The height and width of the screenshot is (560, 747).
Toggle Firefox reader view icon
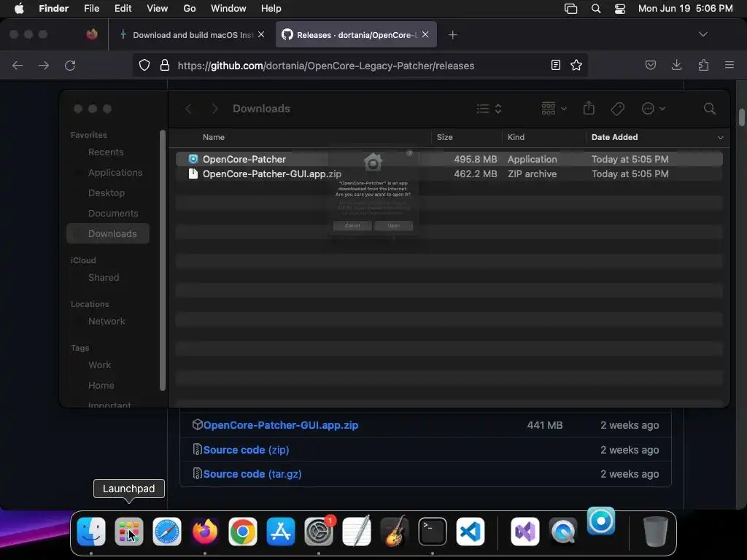(555, 65)
